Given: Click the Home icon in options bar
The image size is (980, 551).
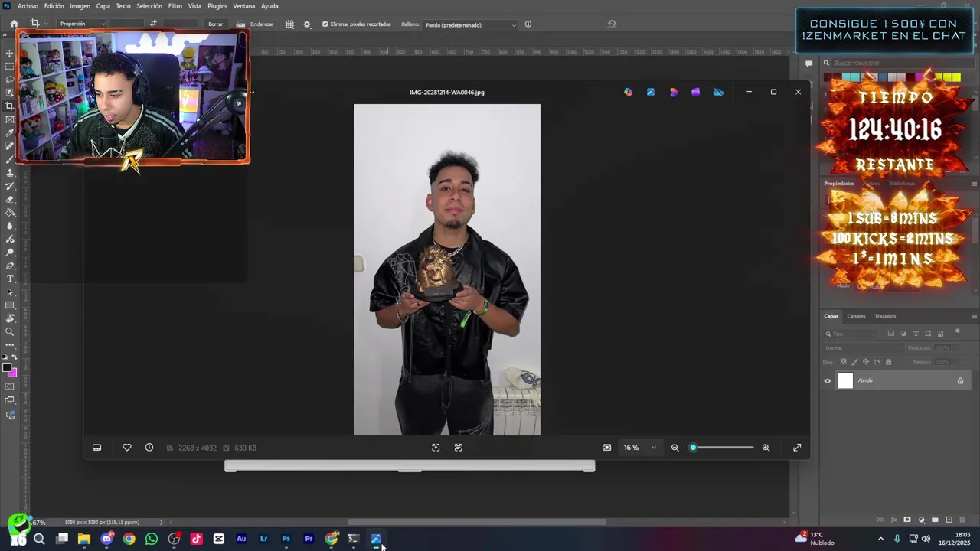Looking at the screenshot, I should point(14,24).
